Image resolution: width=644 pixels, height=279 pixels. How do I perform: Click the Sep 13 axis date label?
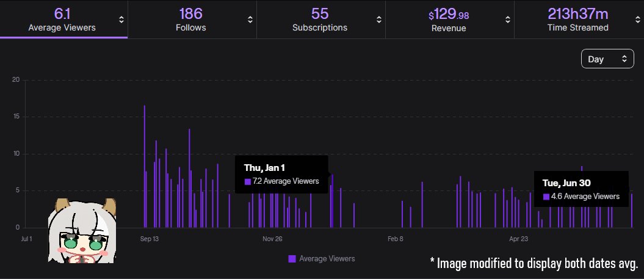point(150,239)
